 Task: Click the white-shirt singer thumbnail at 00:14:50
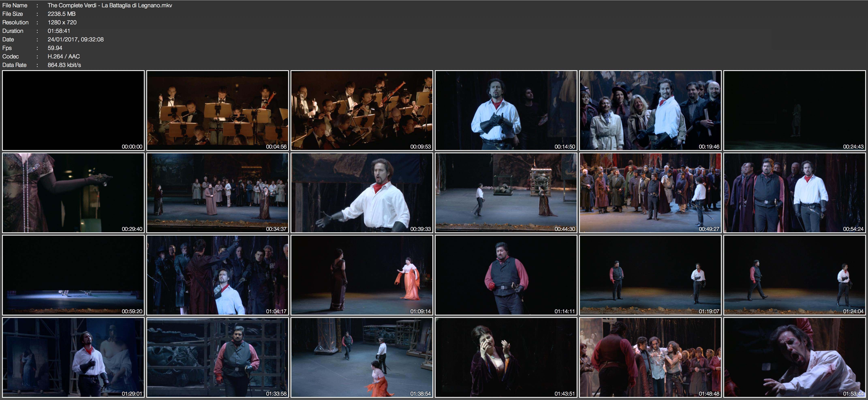(x=506, y=110)
